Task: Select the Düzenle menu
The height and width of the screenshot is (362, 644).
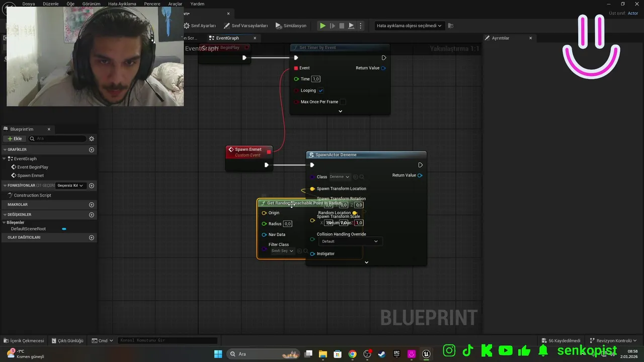Action: tap(50, 4)
